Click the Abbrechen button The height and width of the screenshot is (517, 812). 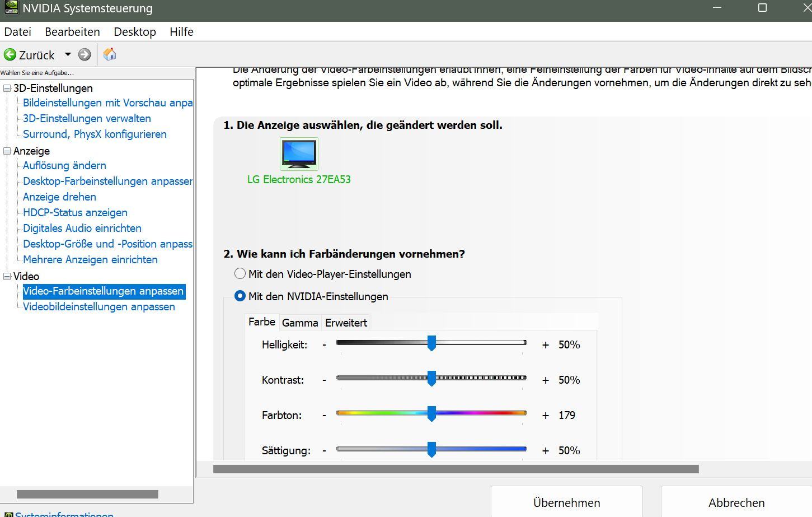point(736,502)
